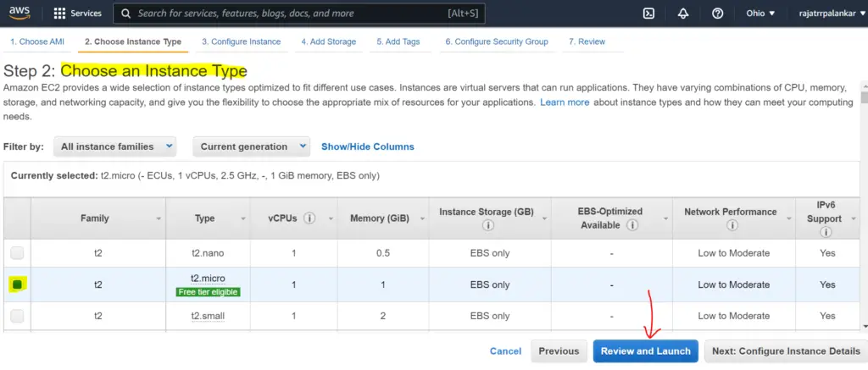Go to the 3. Configure Instance step

[x=241, y=41]
